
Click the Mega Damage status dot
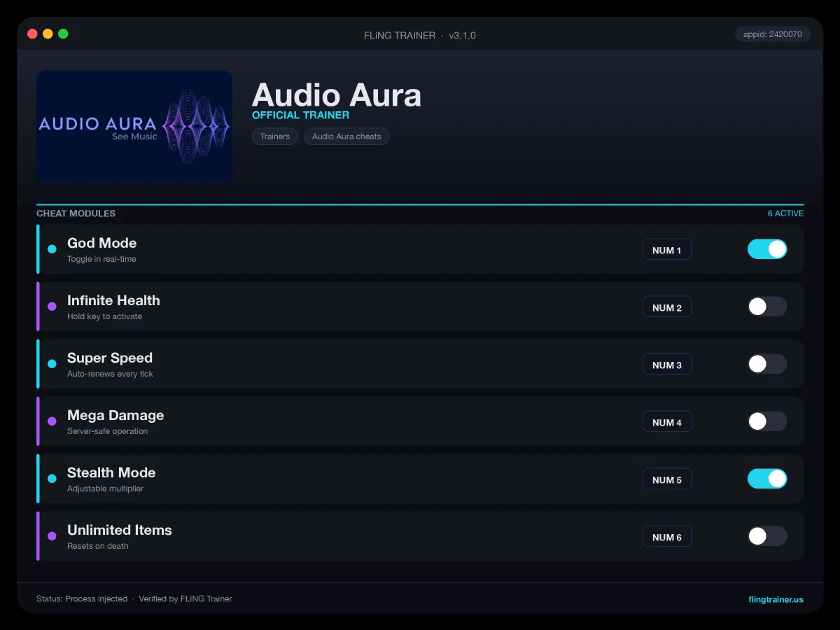(52, 421)
